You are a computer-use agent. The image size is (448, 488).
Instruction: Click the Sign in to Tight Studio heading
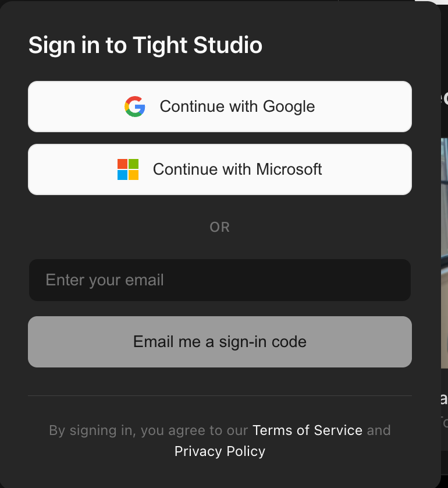145,45
